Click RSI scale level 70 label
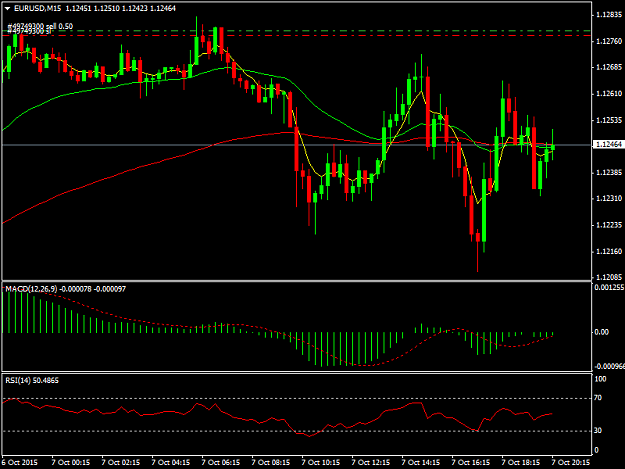 coord(598,398)
